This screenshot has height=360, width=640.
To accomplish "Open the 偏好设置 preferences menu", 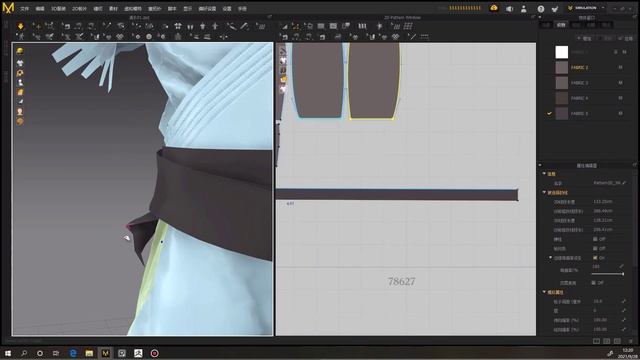I will click(x=207, y=9).
